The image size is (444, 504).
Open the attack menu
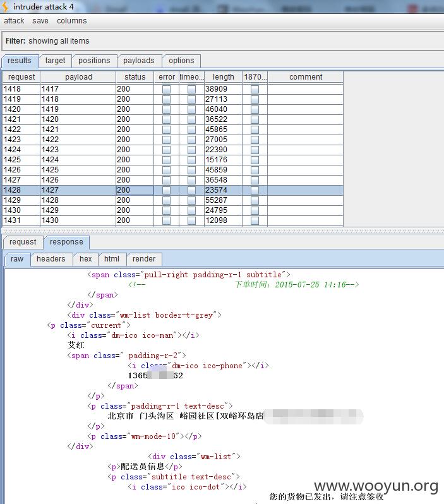pyautogui.click(x=14, y=21)
